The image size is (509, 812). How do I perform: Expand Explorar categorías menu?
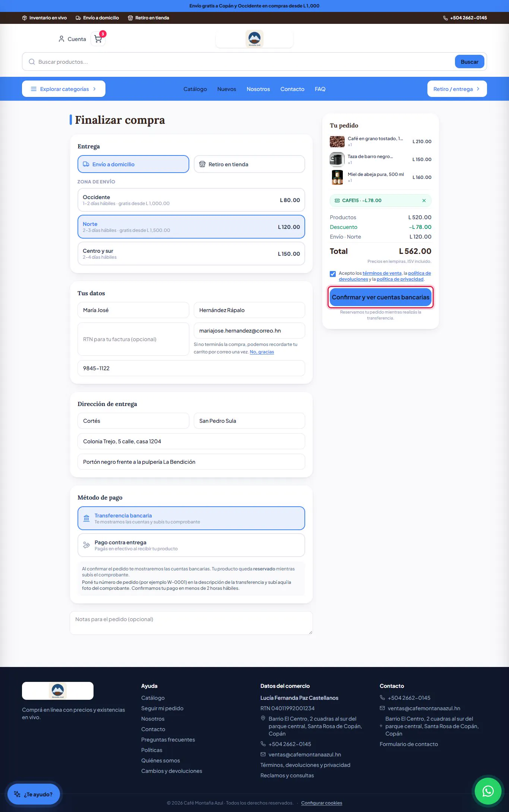tap(64, 89)
